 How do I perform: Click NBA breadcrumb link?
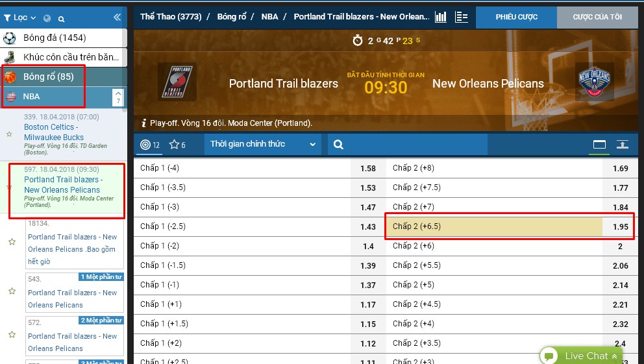(269, 17)
